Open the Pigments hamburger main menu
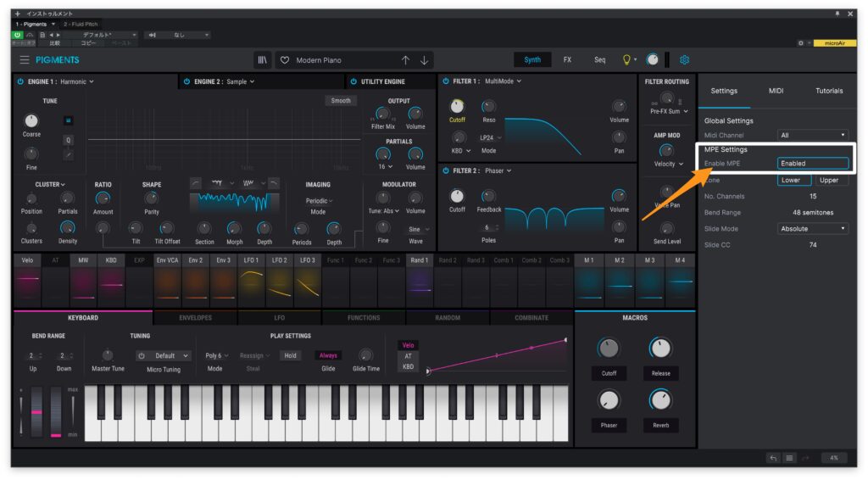This screenshot has width=868, height=480. click(x=25, y=60)
